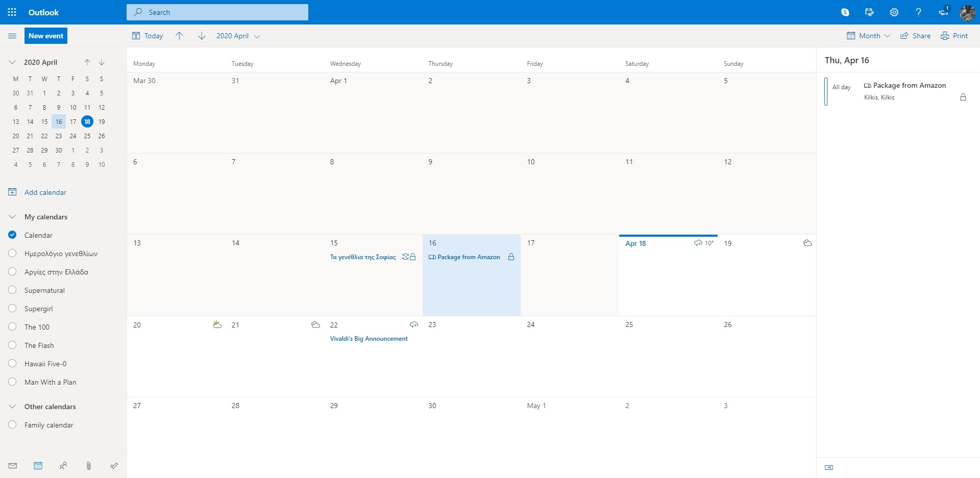Click the Add calendar link

tap(45, 192)
